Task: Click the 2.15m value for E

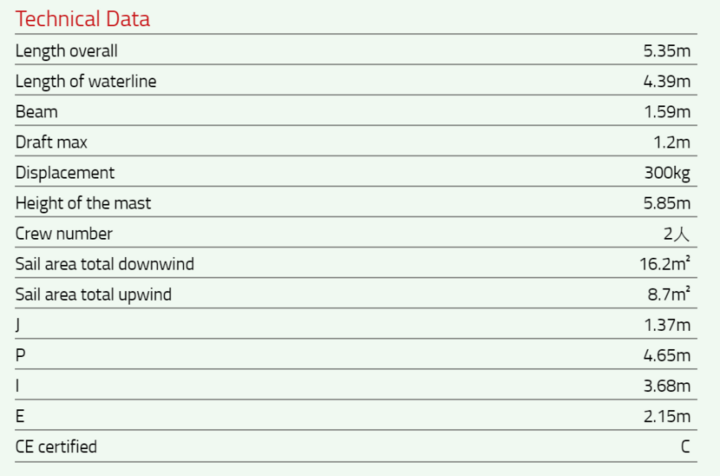Action: [667, 417]
